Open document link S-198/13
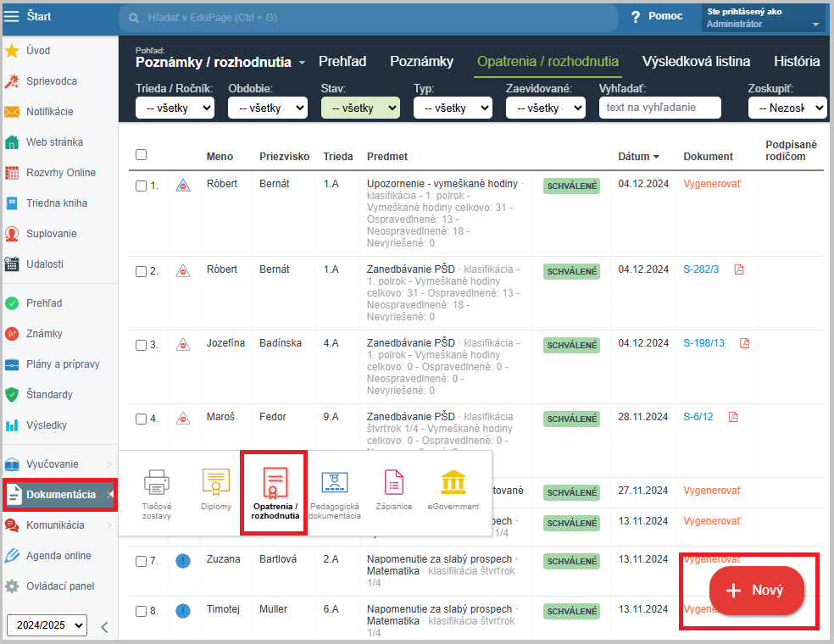Screen dimensions: 834x644 pyautogui.click(x=703, y=343)
